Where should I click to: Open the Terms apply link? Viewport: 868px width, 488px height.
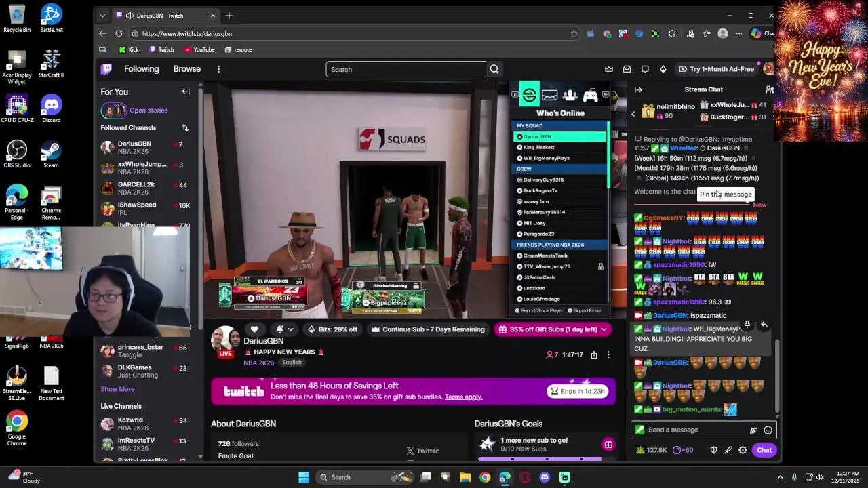point(464,397)
